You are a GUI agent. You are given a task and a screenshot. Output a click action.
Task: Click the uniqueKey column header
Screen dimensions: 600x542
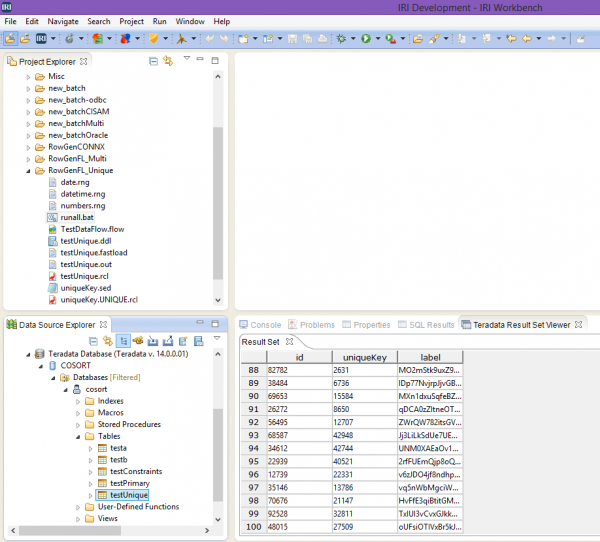click(x=365, y=358)
